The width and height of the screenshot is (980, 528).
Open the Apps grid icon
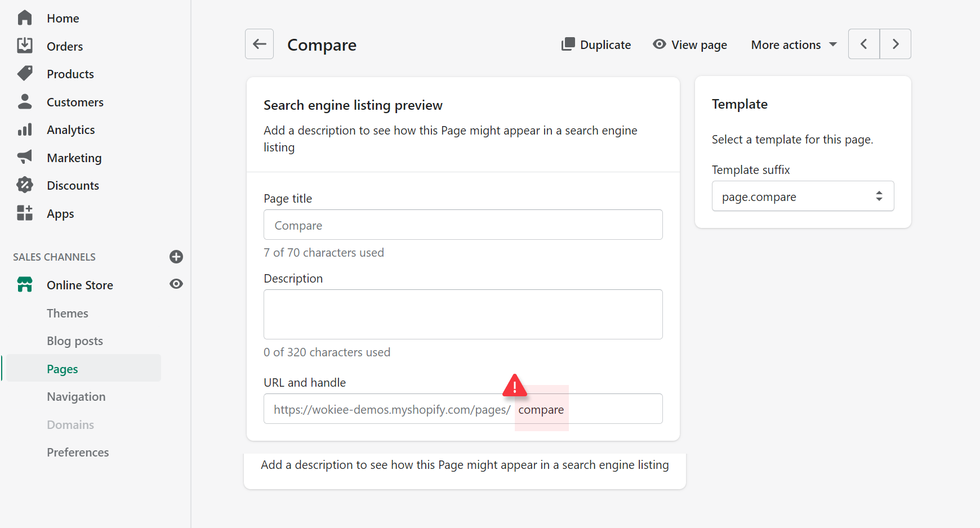click(x=25, y=213)
